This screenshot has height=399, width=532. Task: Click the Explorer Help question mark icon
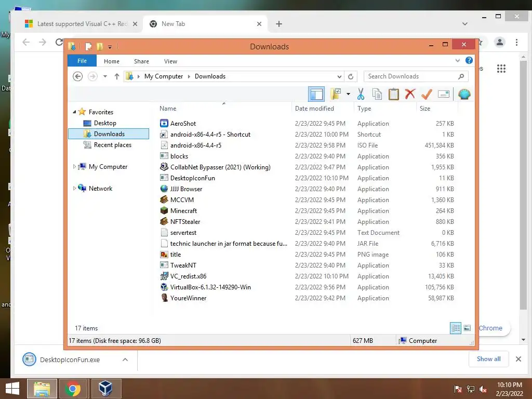pyautogui.click(x=469, y=60)
